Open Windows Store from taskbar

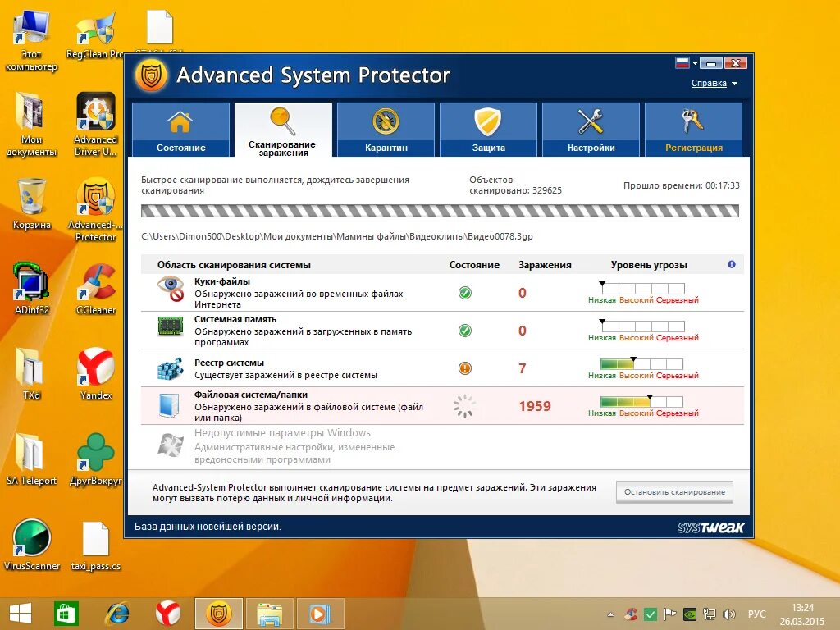(66, 614)
